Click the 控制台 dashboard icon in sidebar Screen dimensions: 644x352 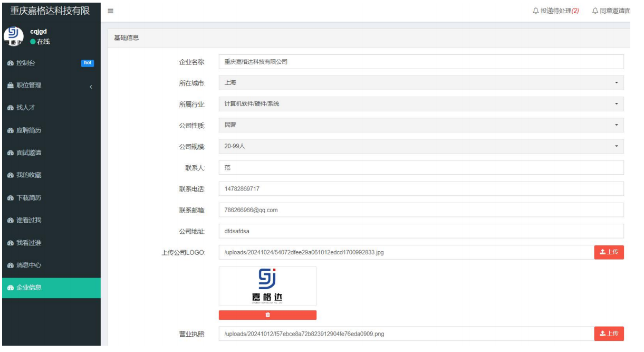(x=9, y=63)
